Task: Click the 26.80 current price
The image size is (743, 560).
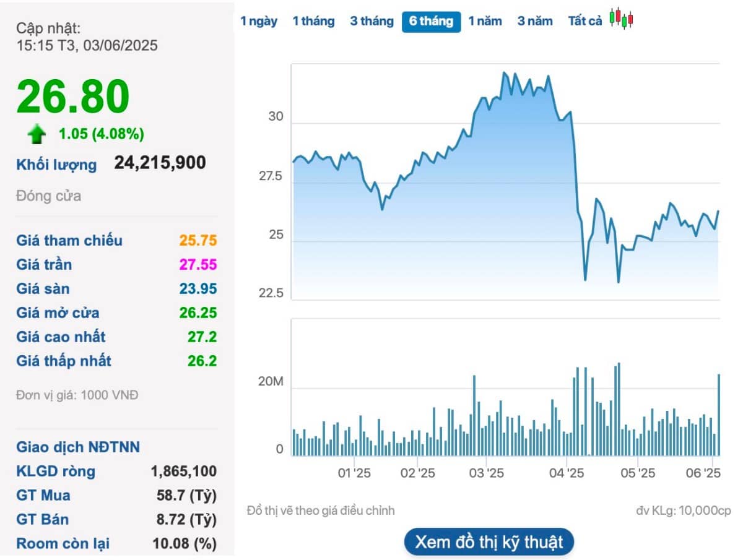Action: tap(73, 97)
